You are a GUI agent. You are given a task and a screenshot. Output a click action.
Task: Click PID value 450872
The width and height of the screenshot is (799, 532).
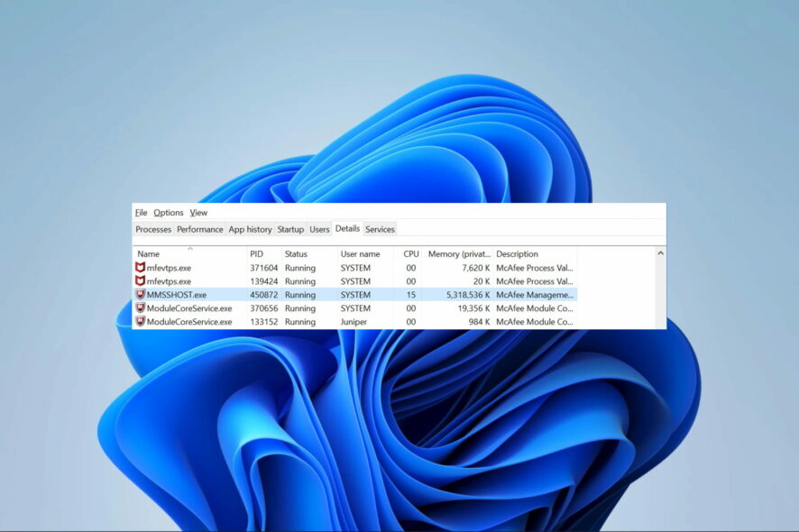[x=264, y=295]
